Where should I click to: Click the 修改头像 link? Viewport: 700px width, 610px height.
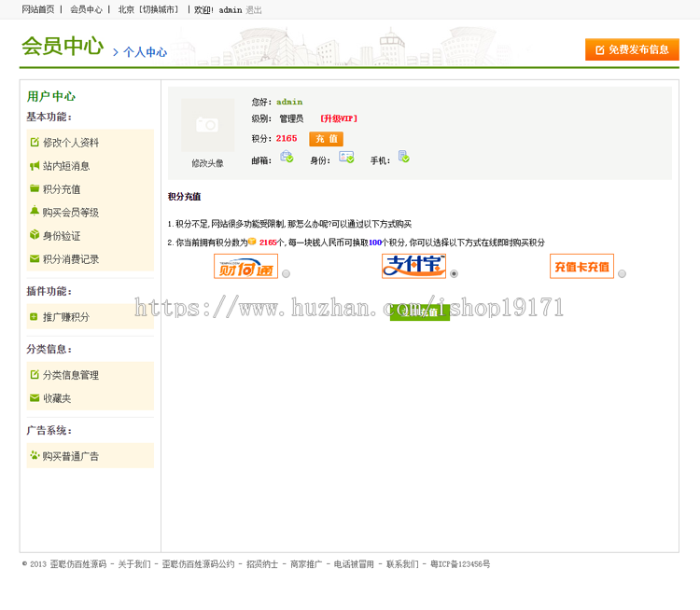207,163
